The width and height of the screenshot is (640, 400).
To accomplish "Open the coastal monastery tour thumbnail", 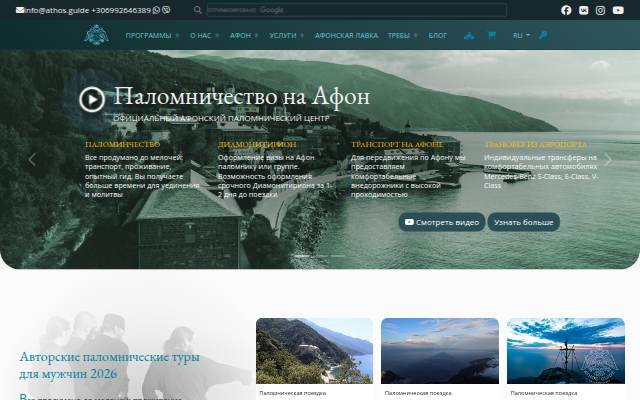I will pos(314,351).
